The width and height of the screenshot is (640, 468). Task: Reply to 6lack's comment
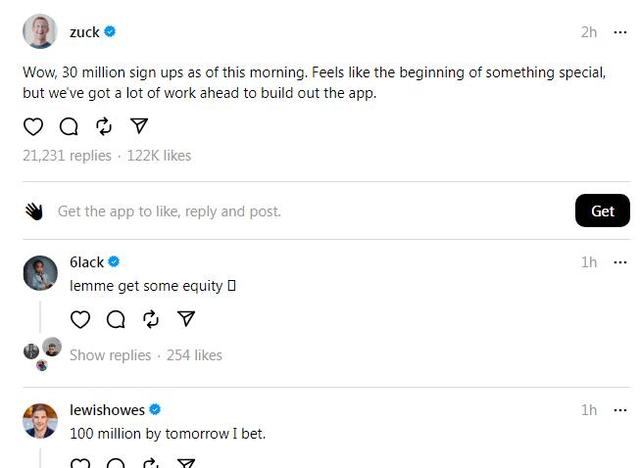tap(116, 319)
